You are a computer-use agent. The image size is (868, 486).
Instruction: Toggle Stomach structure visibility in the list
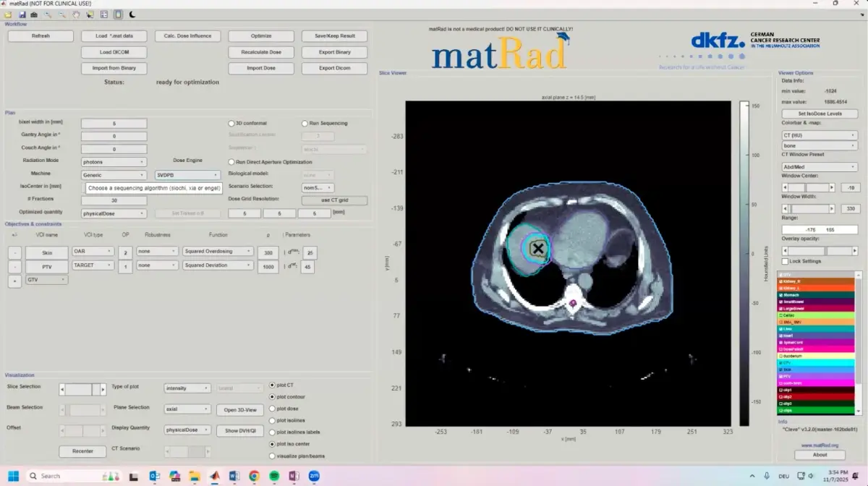click(x=781, y=295)
